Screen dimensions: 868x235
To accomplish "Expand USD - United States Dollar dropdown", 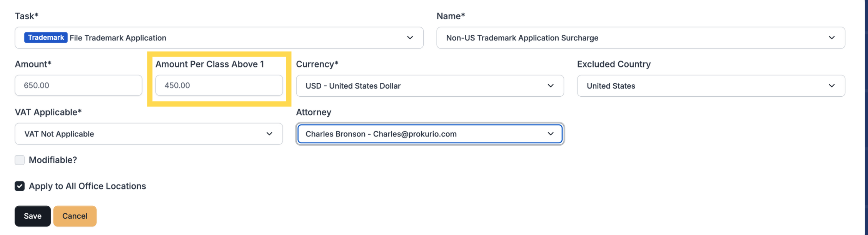I will click(x=430, y=86).
